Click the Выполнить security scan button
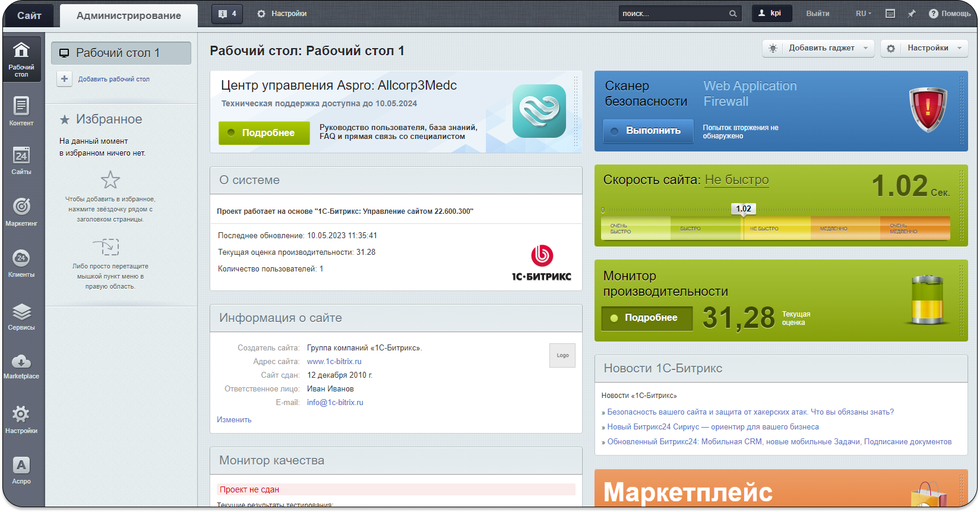 click(648, 131)
